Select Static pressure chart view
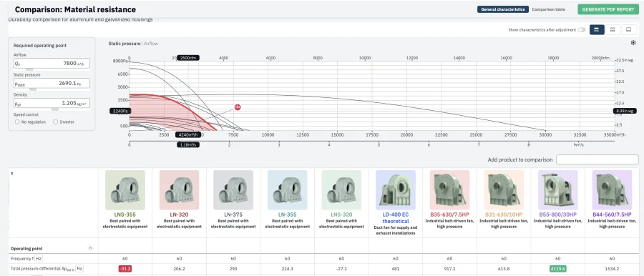The image size is (644, 276). tap(125, 43)
